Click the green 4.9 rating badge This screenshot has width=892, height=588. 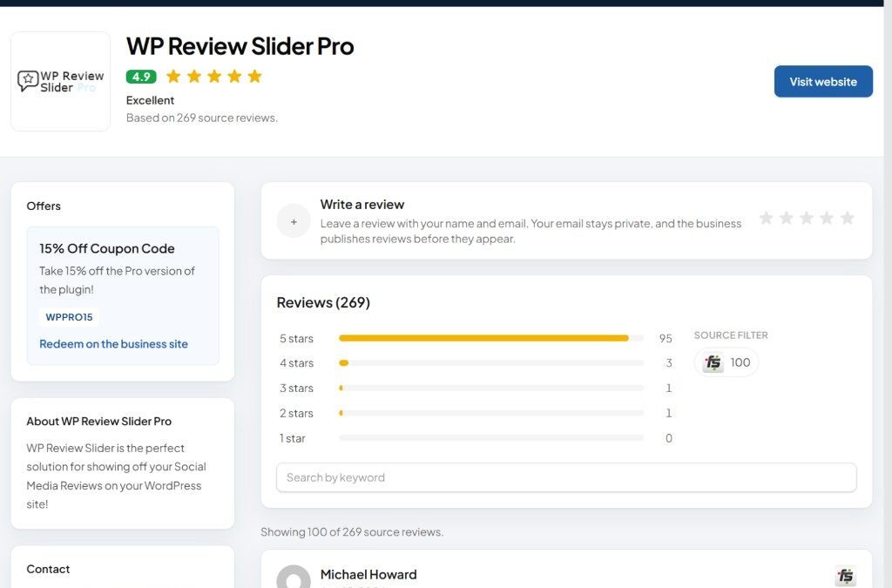[x=141, y=76]
